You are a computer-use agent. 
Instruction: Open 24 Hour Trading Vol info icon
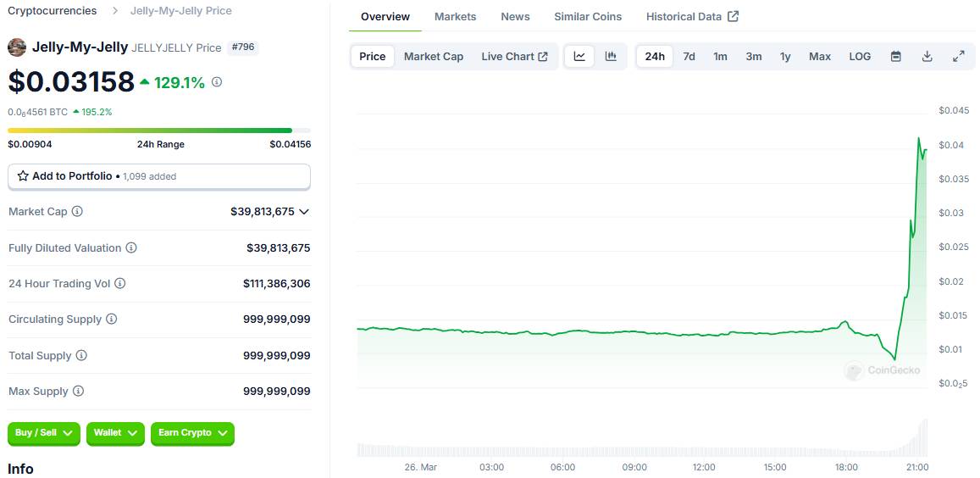pos(120,283)
